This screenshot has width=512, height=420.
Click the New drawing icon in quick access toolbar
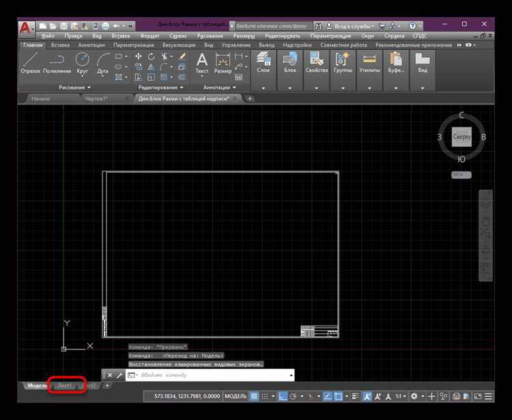click(43, 26)
